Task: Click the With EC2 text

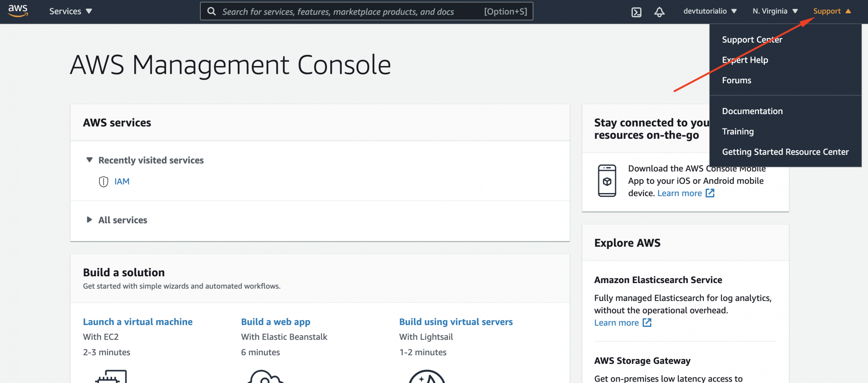Action: point(101,337)
